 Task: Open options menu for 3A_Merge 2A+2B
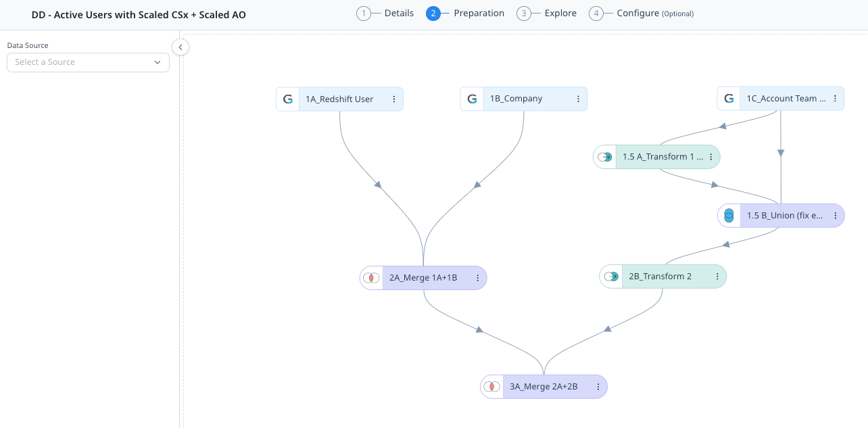(598, 387)
